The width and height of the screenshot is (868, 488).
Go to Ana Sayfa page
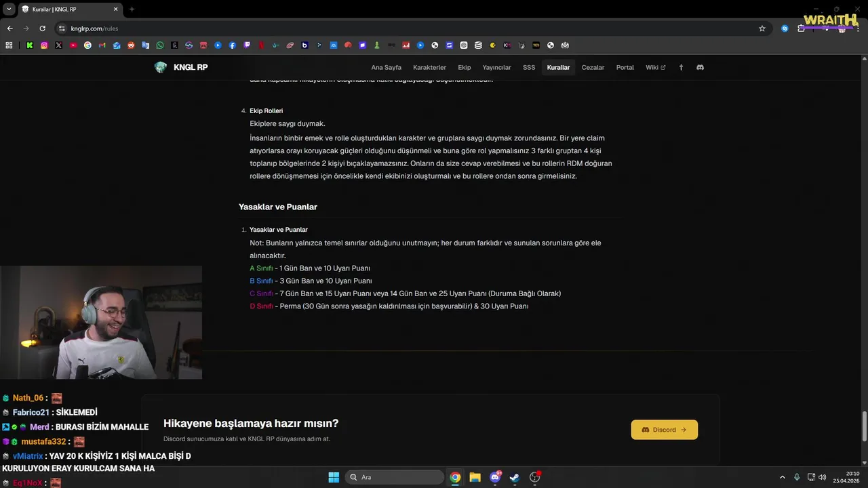pyautogui.click(x=386, y=67)
